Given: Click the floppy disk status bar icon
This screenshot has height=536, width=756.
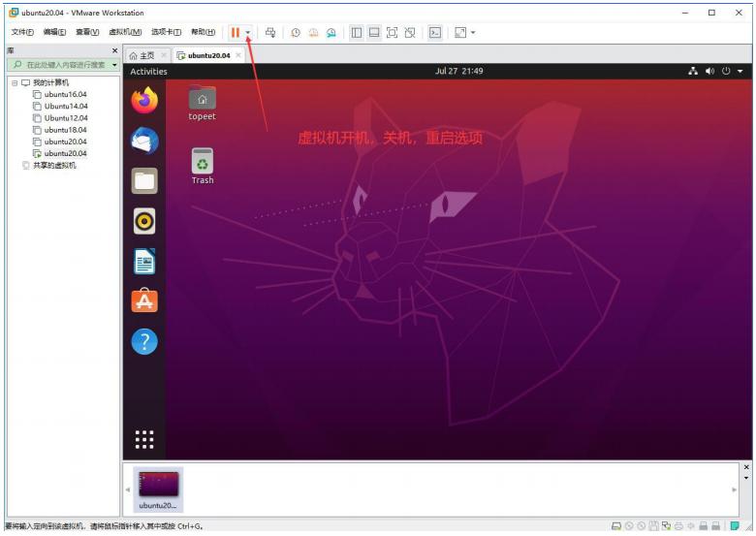Looking at the screenshot, I should (x=654, y=526).
